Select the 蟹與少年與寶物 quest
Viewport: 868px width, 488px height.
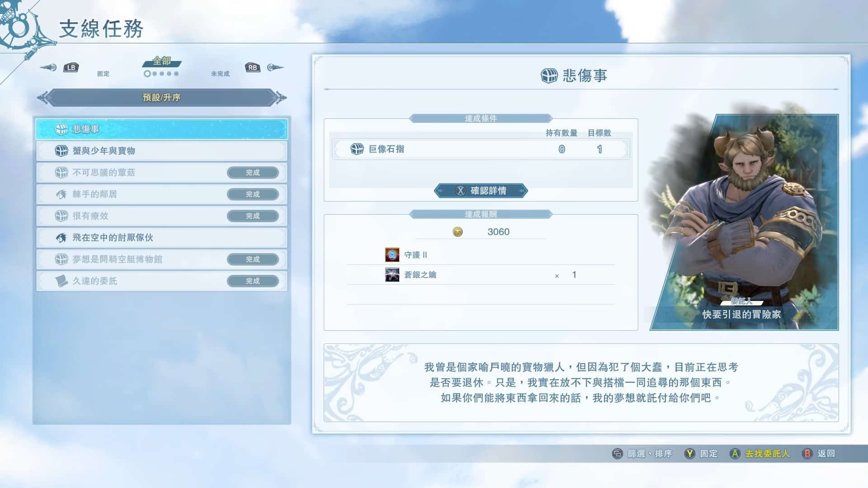point(161,151)
